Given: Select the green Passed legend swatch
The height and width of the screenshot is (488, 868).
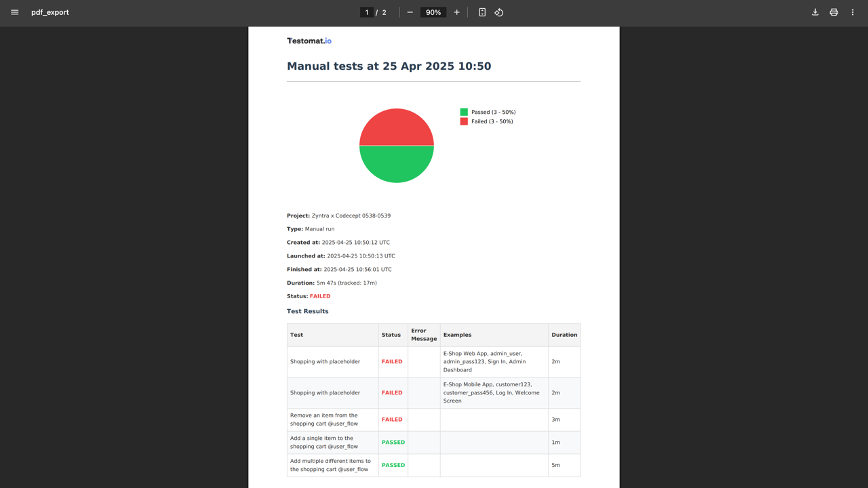Looking at the screenshot, I should (x=464, y=111).
